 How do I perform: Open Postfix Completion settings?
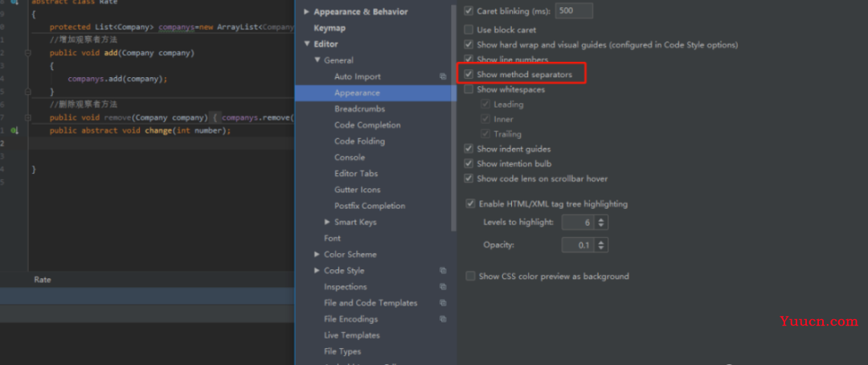pos(370,206)
